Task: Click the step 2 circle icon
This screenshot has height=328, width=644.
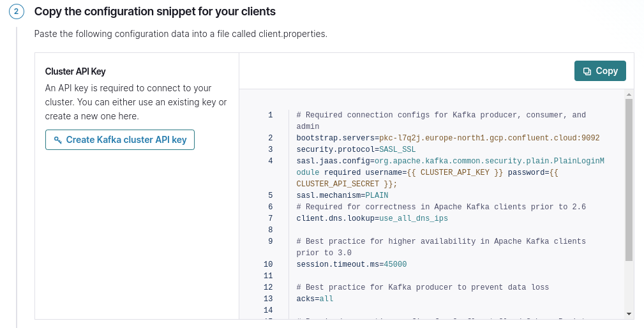Action: click(17, 11)
